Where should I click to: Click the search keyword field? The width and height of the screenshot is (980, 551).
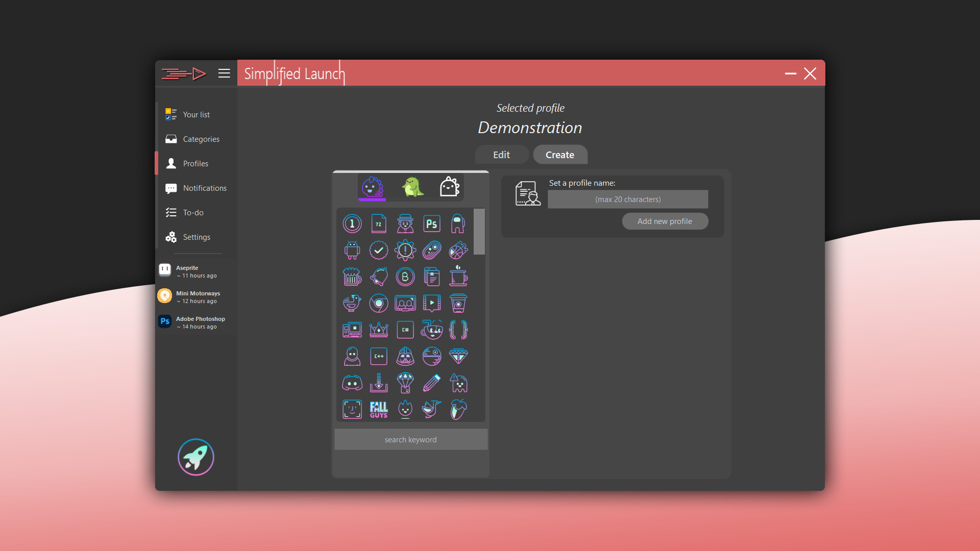[410, 439]
